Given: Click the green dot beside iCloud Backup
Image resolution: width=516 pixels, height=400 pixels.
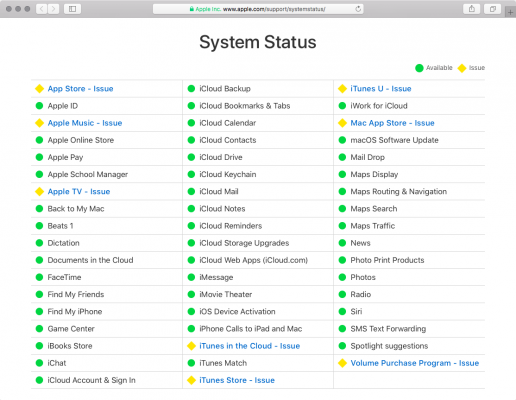Looking at the screenshot, I should point(191,89).
